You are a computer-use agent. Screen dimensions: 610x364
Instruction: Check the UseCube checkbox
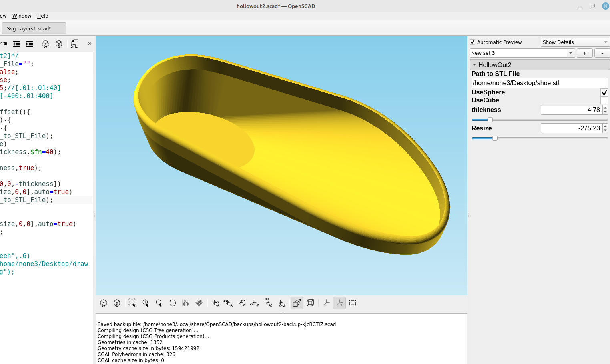point(604,100)
